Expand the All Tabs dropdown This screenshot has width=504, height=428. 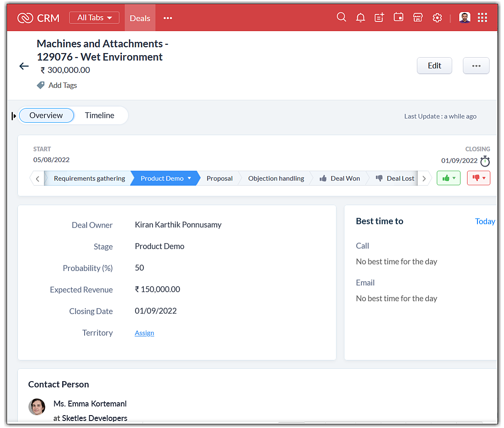tap(94, 18)
